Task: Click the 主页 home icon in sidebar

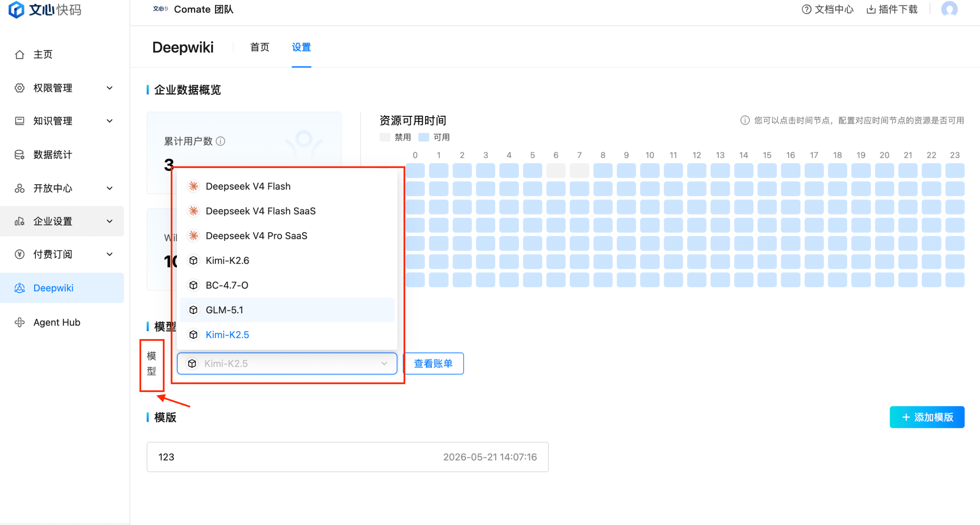Action: click(x=19, y=55)
